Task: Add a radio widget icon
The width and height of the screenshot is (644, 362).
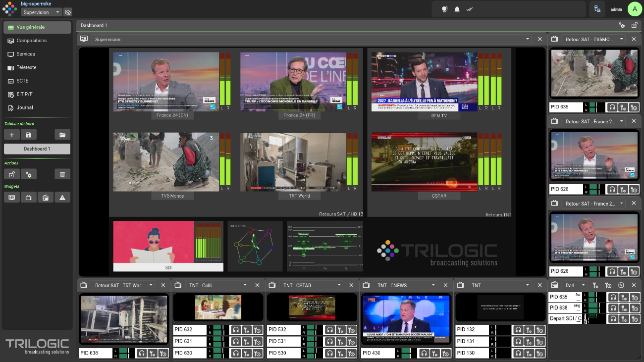Action: [x=45, y=198]
